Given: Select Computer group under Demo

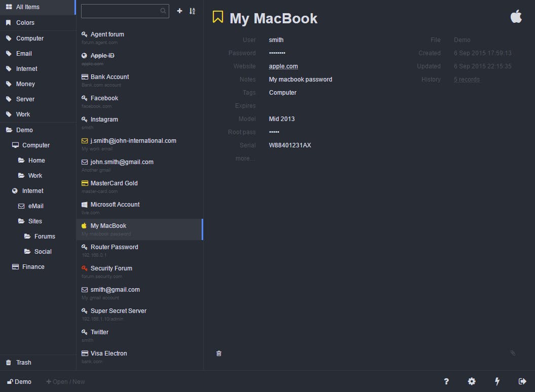Looking at the screenshot, I should tap(38, 145).
